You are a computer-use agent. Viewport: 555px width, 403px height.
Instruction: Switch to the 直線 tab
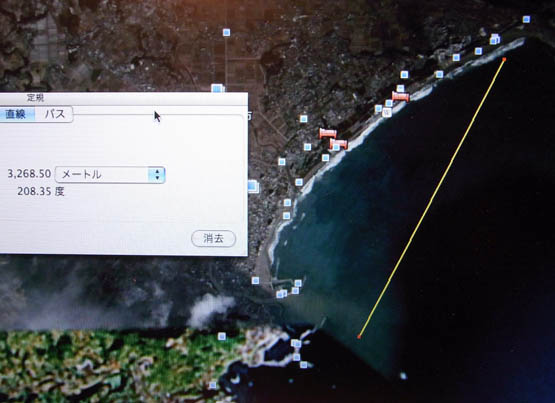[17, 114]
